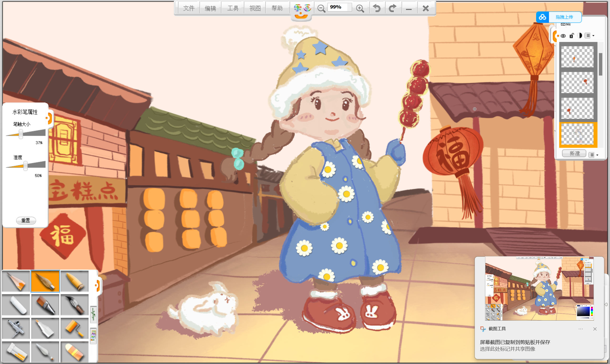This screenshot has width=610, height=364.
Task: Select the pencil drawing tool
Action: (x=16, y=281)
